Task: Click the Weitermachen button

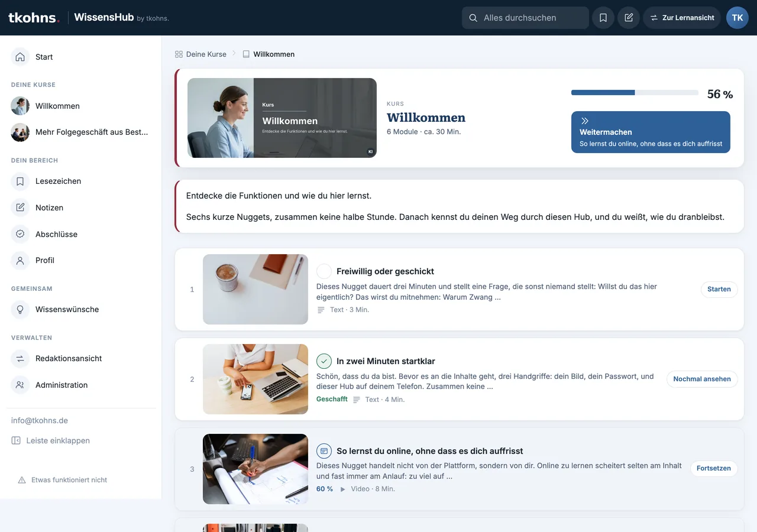Action: (x=651, y=132)
